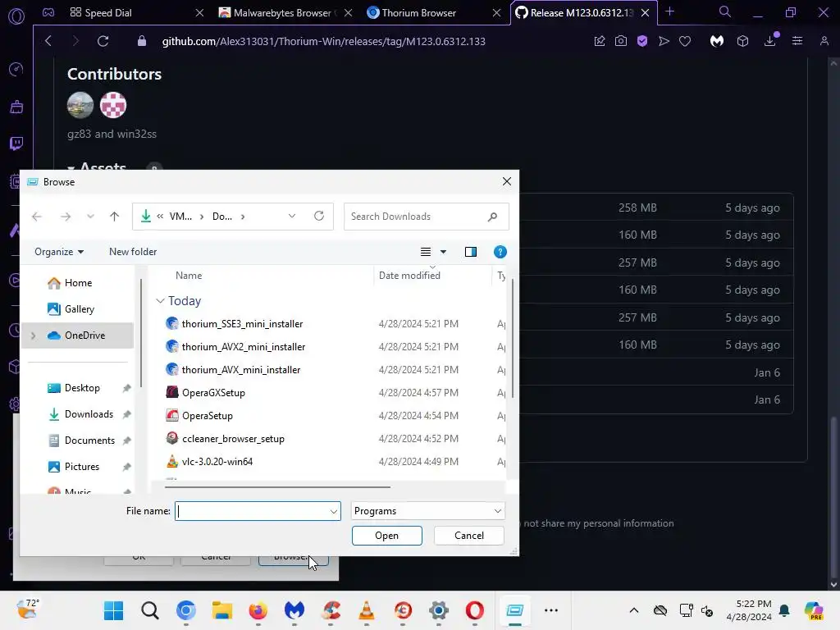840x630 pixels.
Task: Open the view options dropdown arrow
Action: coord(443,252)
